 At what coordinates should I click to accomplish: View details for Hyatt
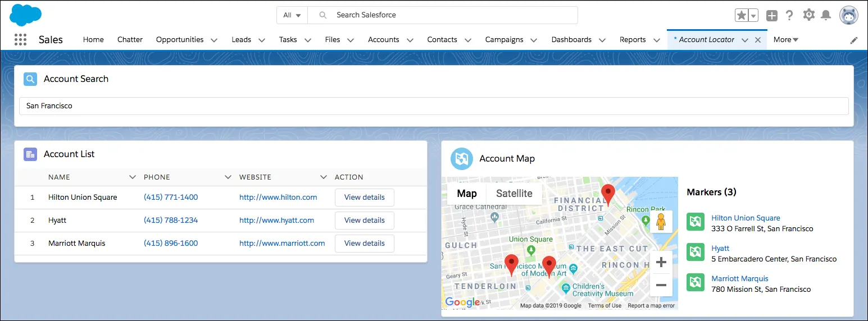pyautogui.click(x=365, y=221)
